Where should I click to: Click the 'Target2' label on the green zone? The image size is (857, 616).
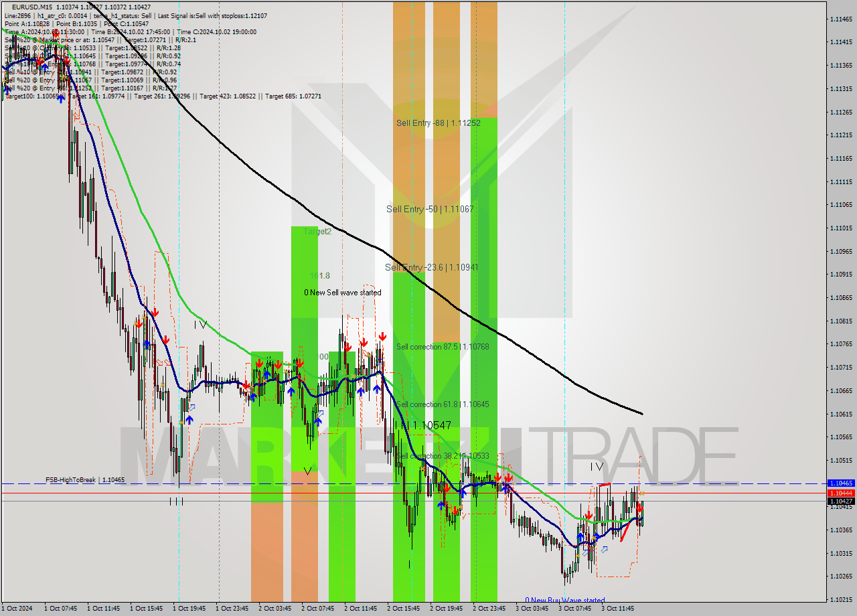click(317, 232)
